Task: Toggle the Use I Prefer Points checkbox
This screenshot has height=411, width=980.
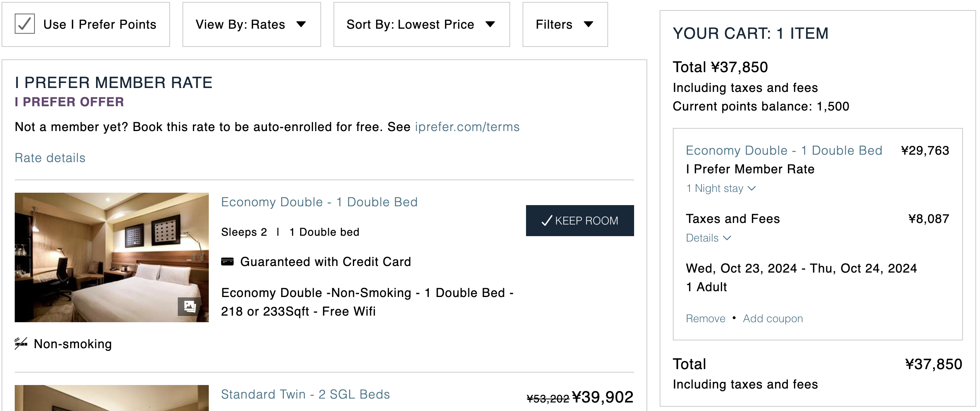Action: click(x=25, y=24)
